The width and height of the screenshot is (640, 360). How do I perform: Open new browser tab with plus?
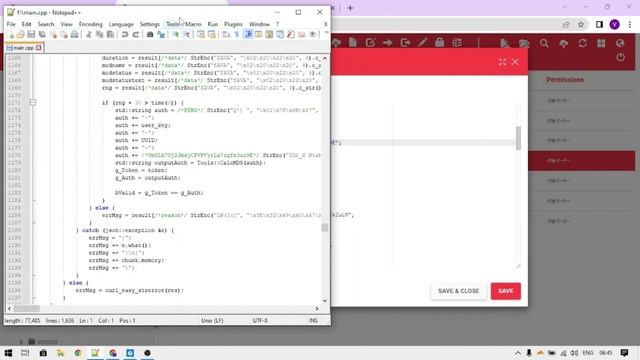[x=350, y=8]
